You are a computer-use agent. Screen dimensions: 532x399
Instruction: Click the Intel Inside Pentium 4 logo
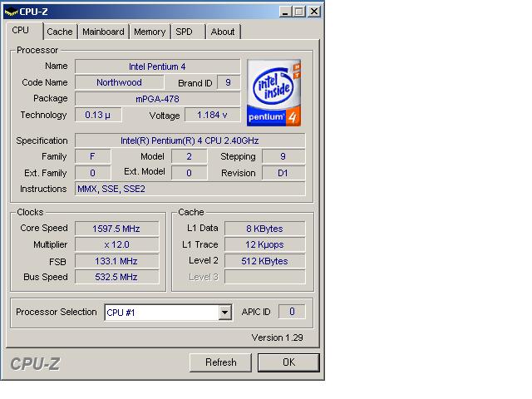click(273, 92)
